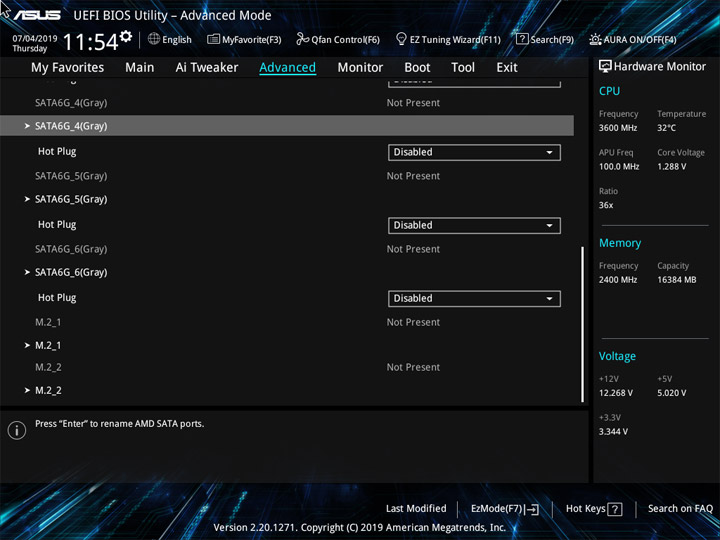Image resolution: width=720 pixels, height=540 pixels.
Task: Open Hot Plug dropdown for SATA6G_4
Action: (474, 152)
